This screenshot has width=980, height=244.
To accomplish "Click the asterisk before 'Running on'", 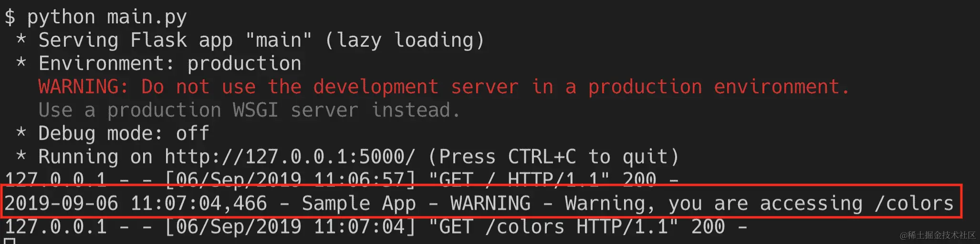I will 21,155.
